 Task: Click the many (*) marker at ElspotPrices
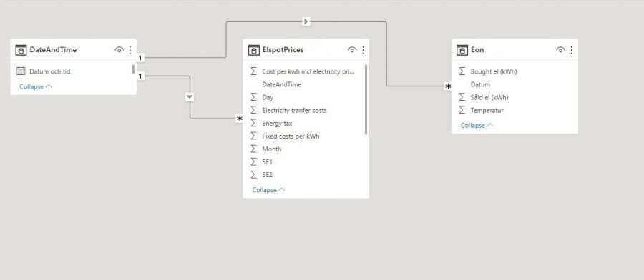click(x=240, y=119)
